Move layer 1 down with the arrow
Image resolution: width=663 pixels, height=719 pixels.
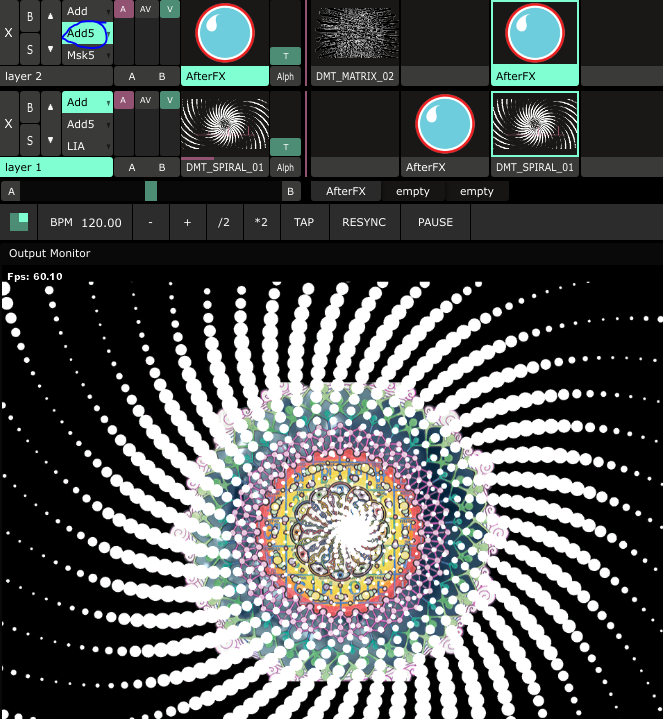(51, 139)
